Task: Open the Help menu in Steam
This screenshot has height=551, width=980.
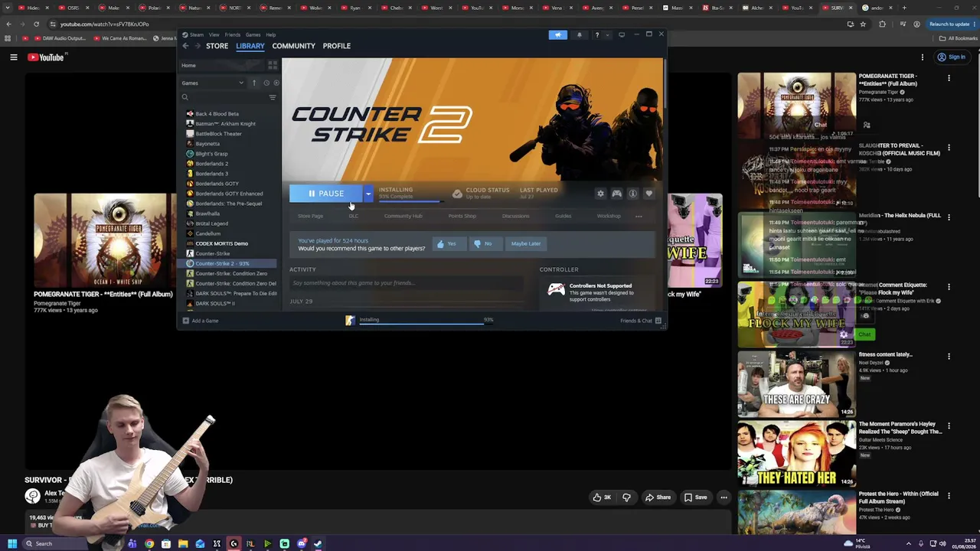Action: (271, 34)
